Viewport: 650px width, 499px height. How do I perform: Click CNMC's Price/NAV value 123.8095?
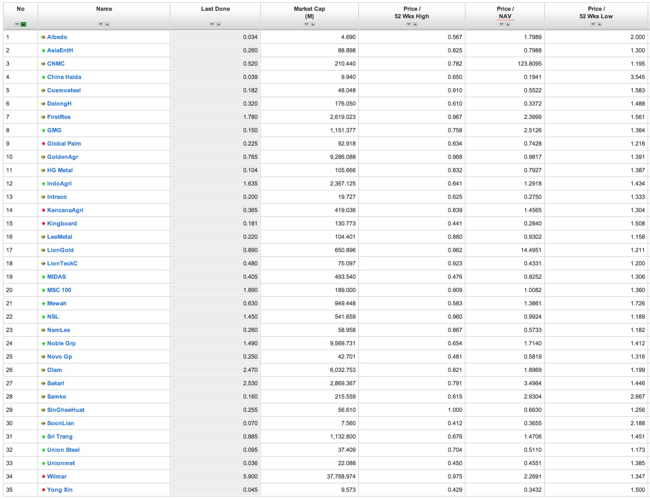pyautogui.click(x=529, y=63)
